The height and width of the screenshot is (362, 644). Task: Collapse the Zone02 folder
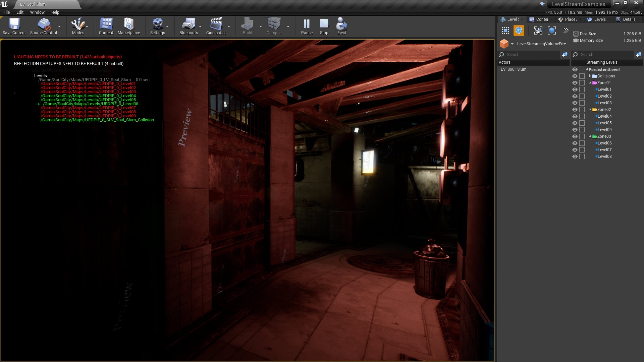[590, 109]
